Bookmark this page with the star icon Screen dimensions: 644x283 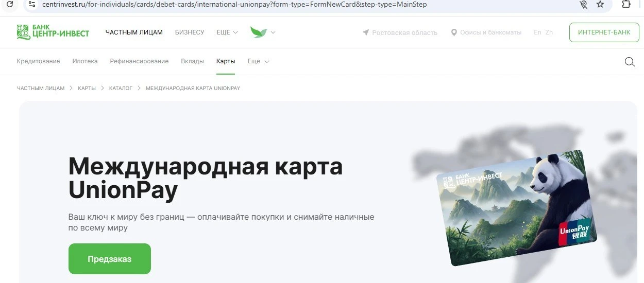click(x=600, y=4)
